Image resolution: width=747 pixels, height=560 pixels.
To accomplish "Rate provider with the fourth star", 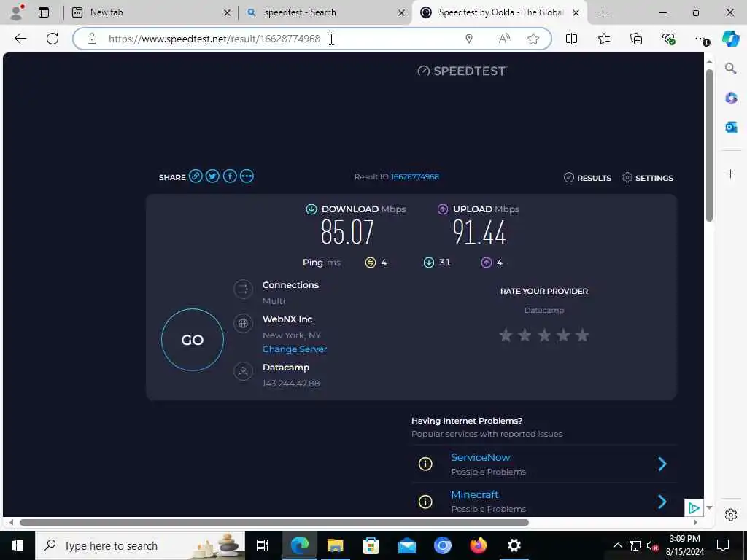I will pos(563,335).
